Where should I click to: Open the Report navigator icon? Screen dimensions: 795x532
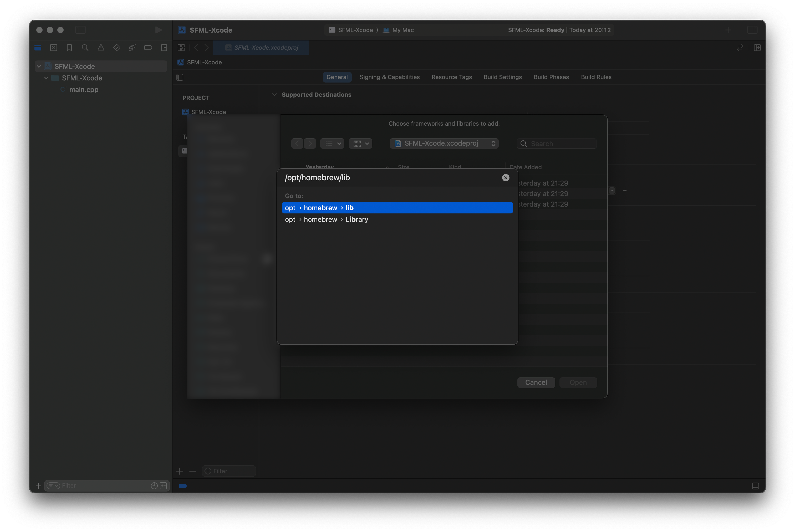pyautogui.click(x=164, y=48)
